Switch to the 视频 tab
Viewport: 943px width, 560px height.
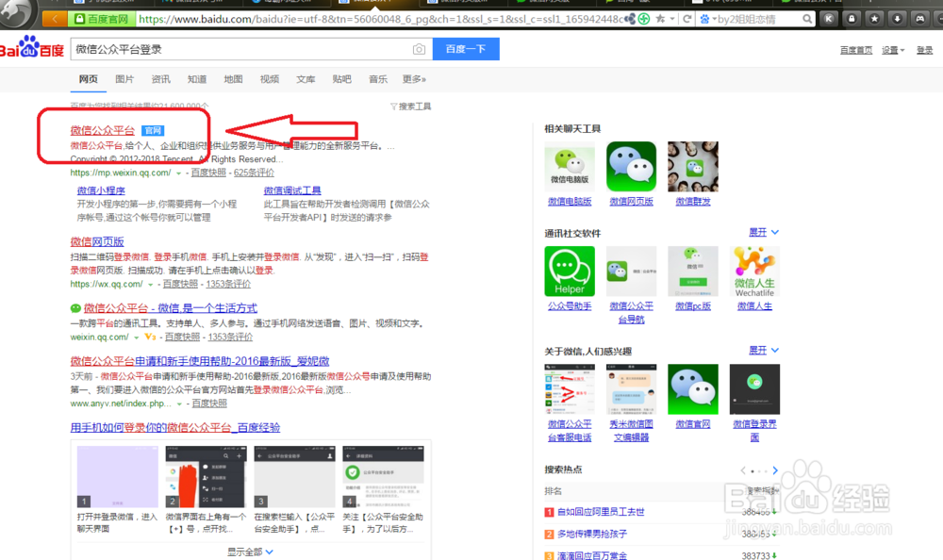tap(269, 79)
